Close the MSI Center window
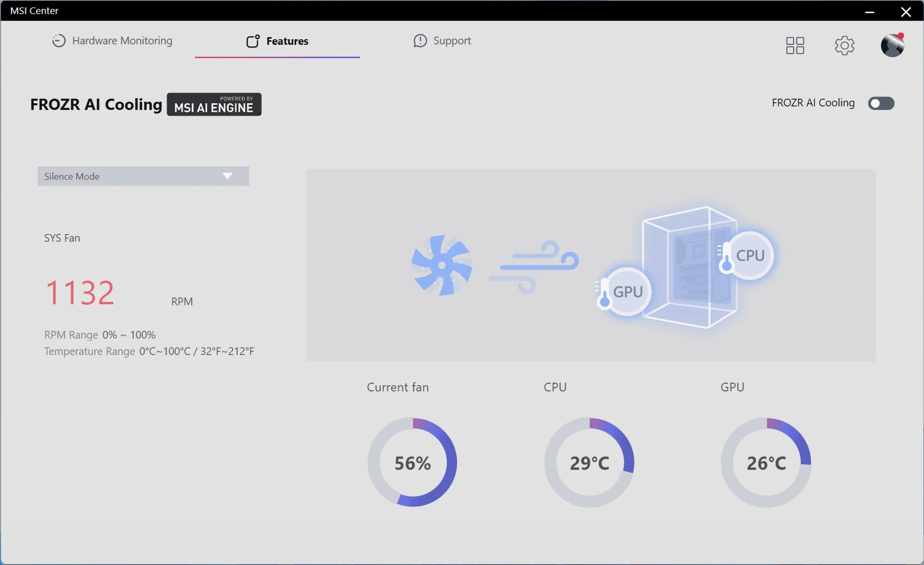Viewport: 924px width, 565px height. coord(906,11)
